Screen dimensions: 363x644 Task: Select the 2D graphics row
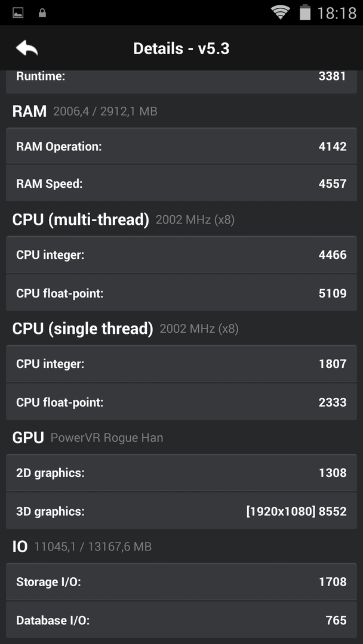click(x=181, y=473)
